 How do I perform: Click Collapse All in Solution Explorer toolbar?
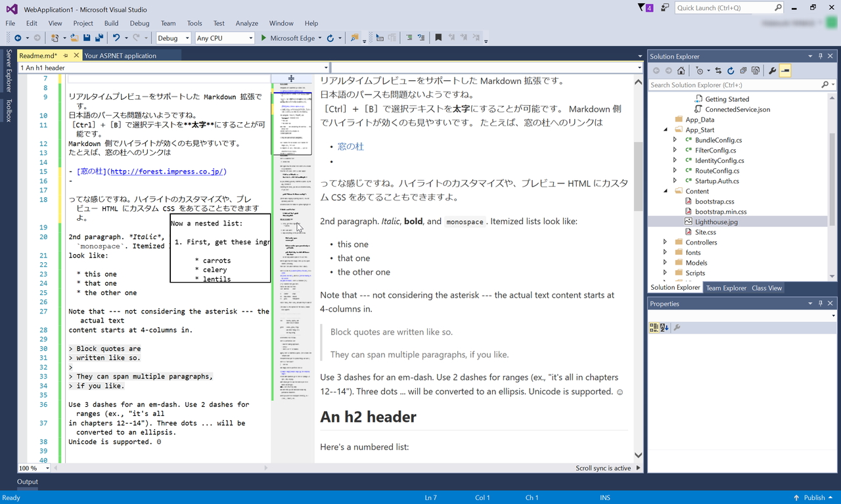point(743,70)
